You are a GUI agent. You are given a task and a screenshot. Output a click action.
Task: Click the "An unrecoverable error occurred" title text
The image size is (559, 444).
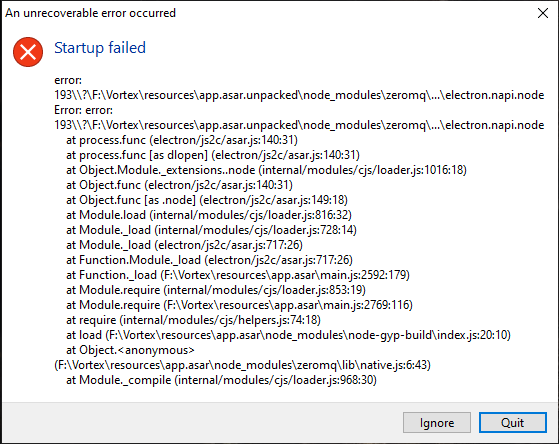[x=90, y=13]
